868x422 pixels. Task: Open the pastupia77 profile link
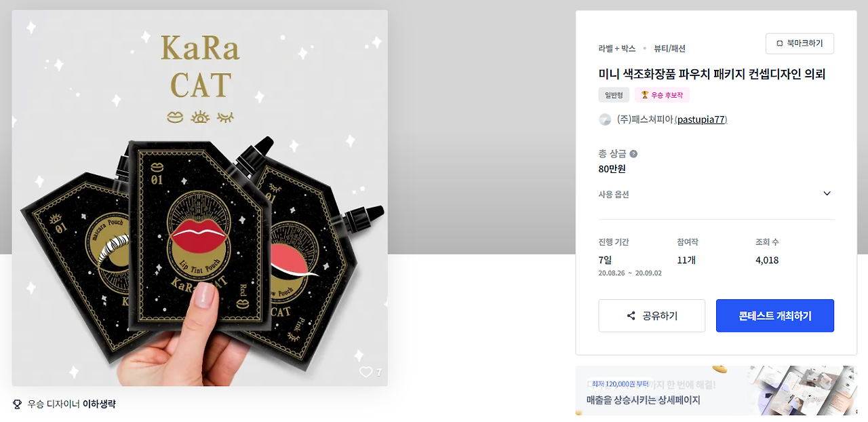point(701,119)
